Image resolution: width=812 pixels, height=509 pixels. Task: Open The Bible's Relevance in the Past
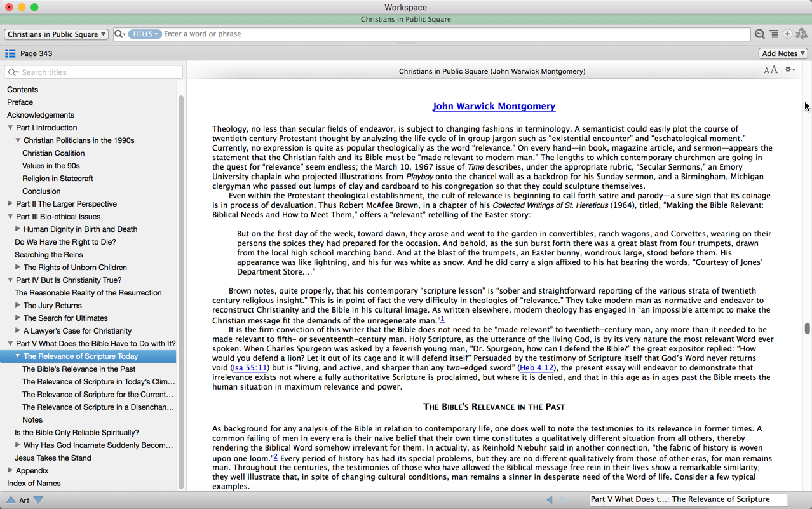pos(79,369)
